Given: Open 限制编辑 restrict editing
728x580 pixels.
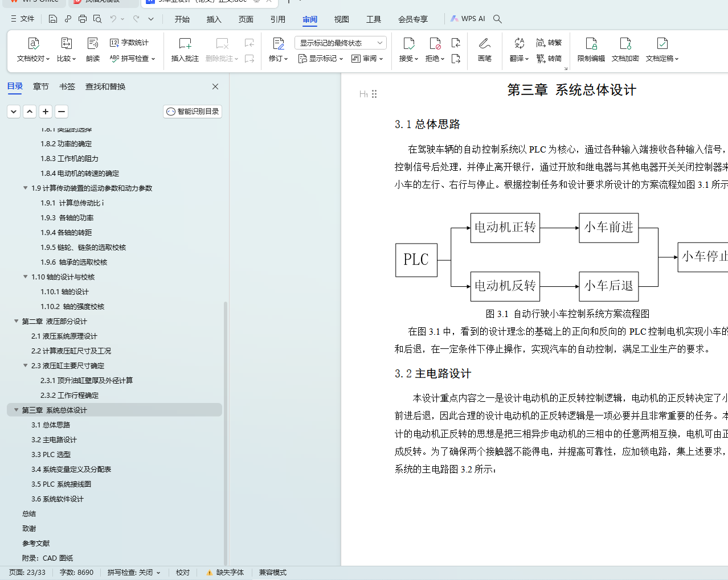Looking at the screenshot, I should click(x=591, y=50).
